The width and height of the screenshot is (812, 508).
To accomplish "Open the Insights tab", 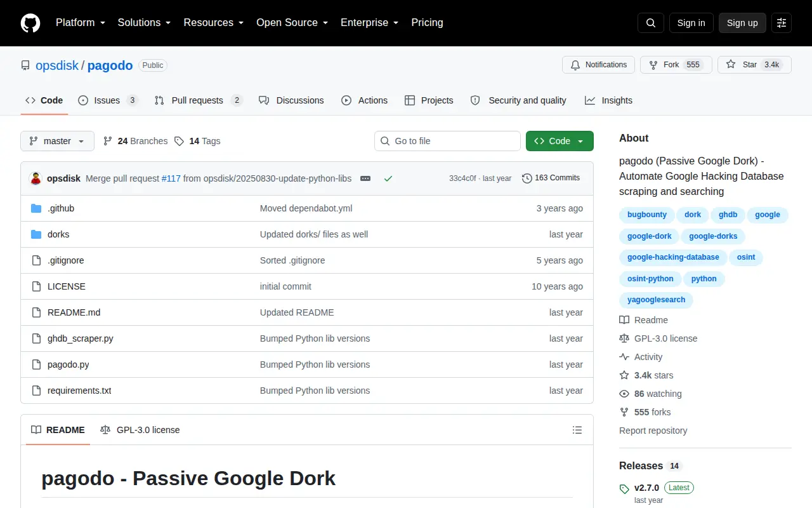I will pos(608,100).
